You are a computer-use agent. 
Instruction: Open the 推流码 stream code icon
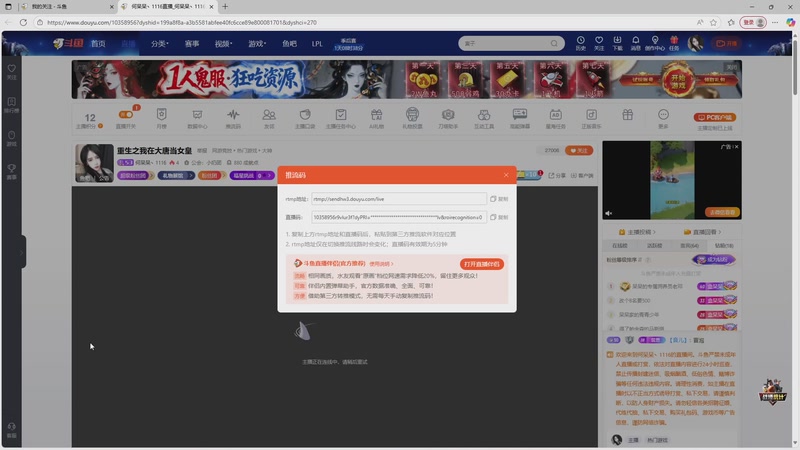tap(233, 118)
